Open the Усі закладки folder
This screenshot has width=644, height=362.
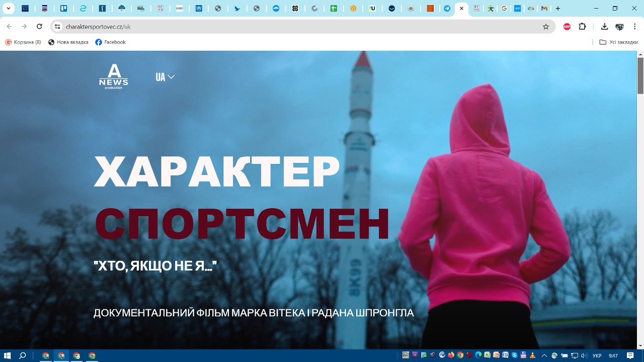pyautogui.click(x=619, y=42)
